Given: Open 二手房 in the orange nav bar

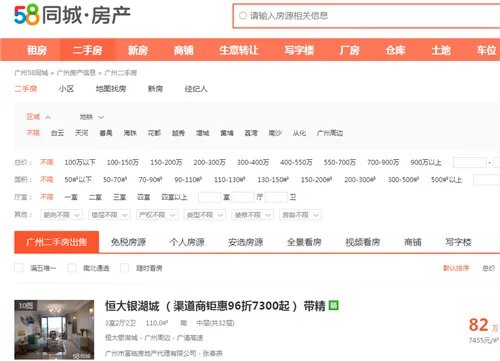Looking at the screenshot, I should [x=87, y=50].
